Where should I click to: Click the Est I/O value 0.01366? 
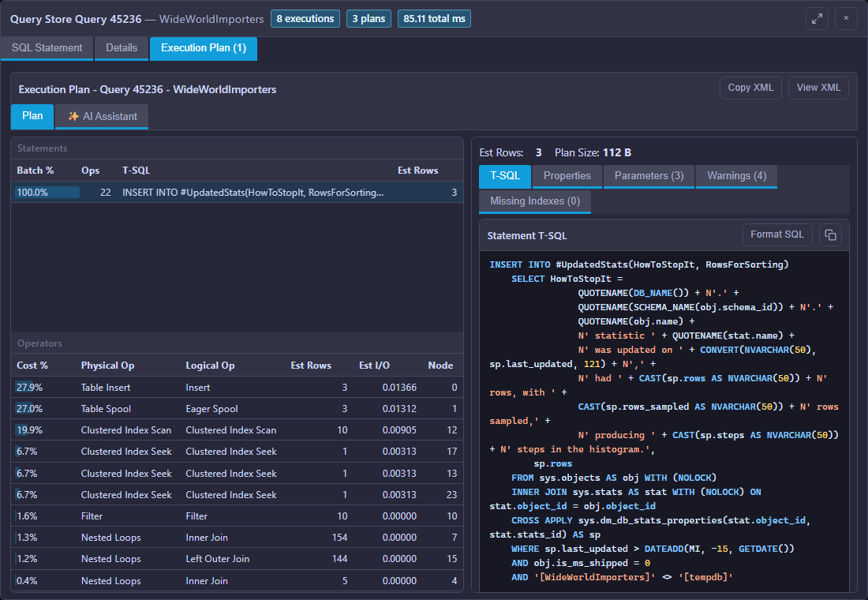click(399, 388)
